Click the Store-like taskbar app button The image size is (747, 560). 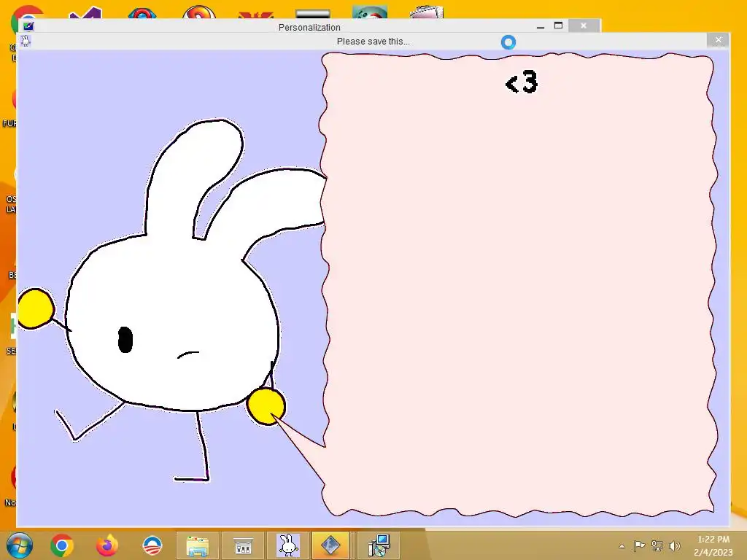(243, 545)
